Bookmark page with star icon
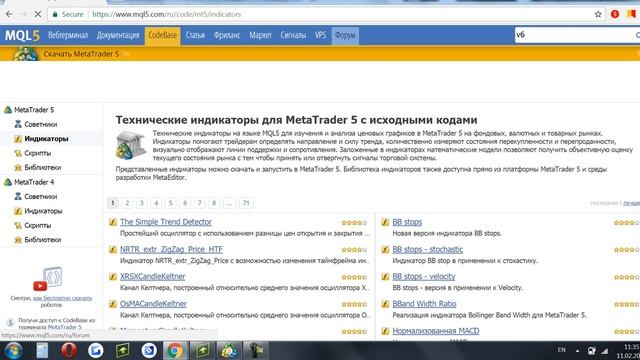Viewport: 640px width, 360px height. coord(598,14)
